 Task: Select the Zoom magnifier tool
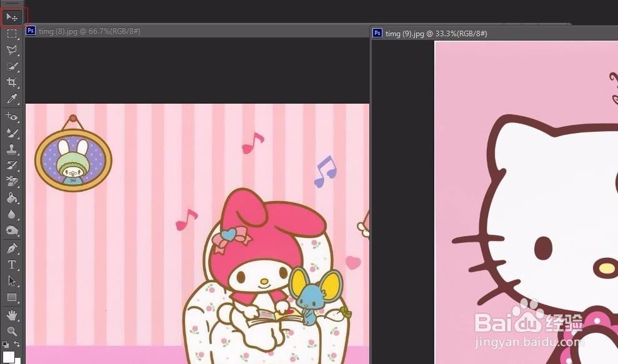tap(12, 332)
